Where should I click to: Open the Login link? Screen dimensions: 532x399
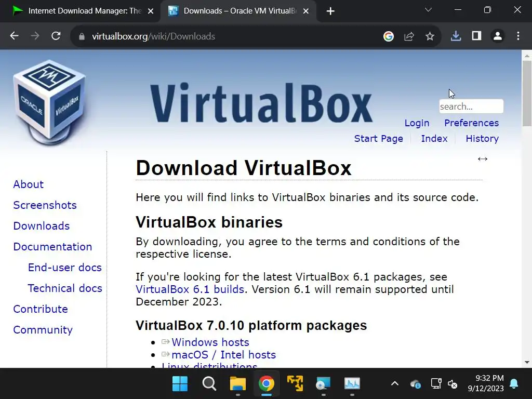[417, 123]
